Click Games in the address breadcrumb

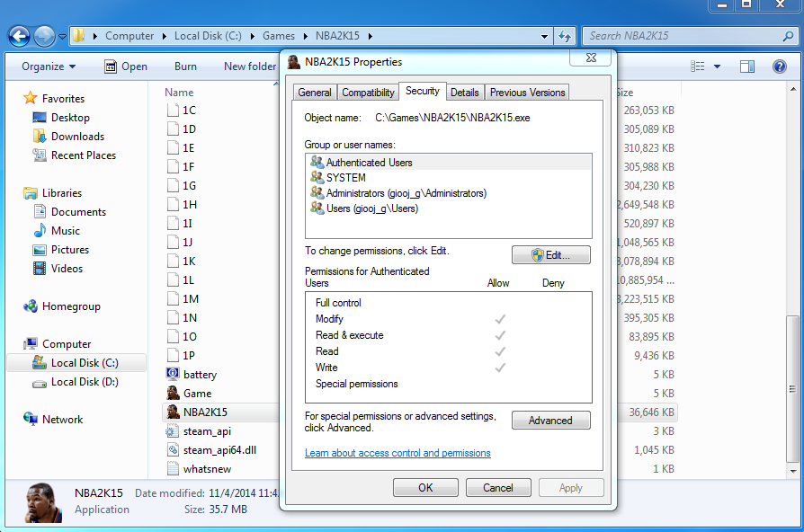[x=279, y=36]
